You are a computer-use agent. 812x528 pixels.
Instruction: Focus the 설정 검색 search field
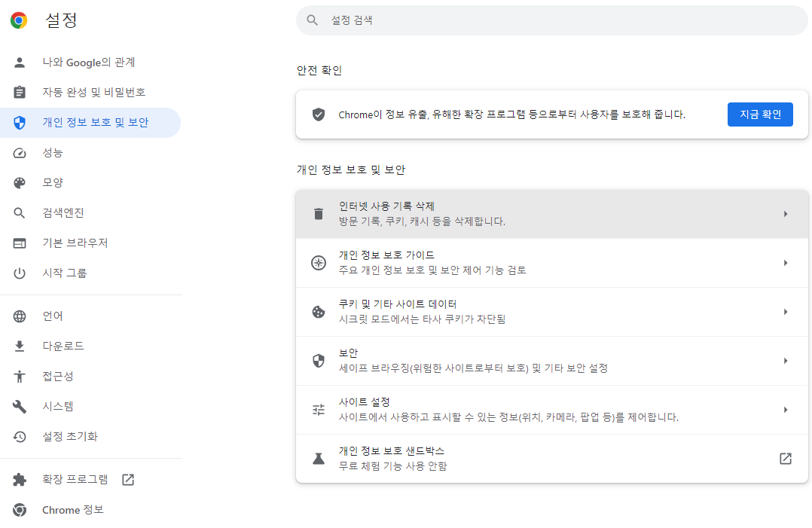click(x=552, y=20)
